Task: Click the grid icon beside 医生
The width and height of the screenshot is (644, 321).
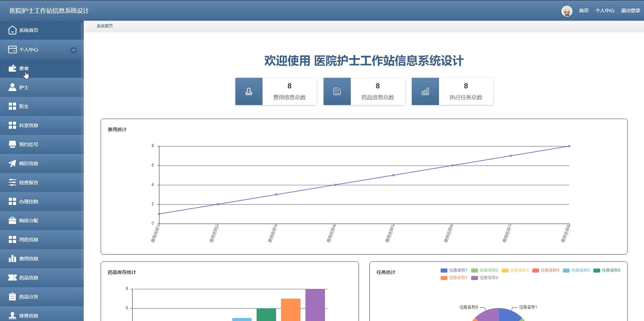Action: click(12, 106)
